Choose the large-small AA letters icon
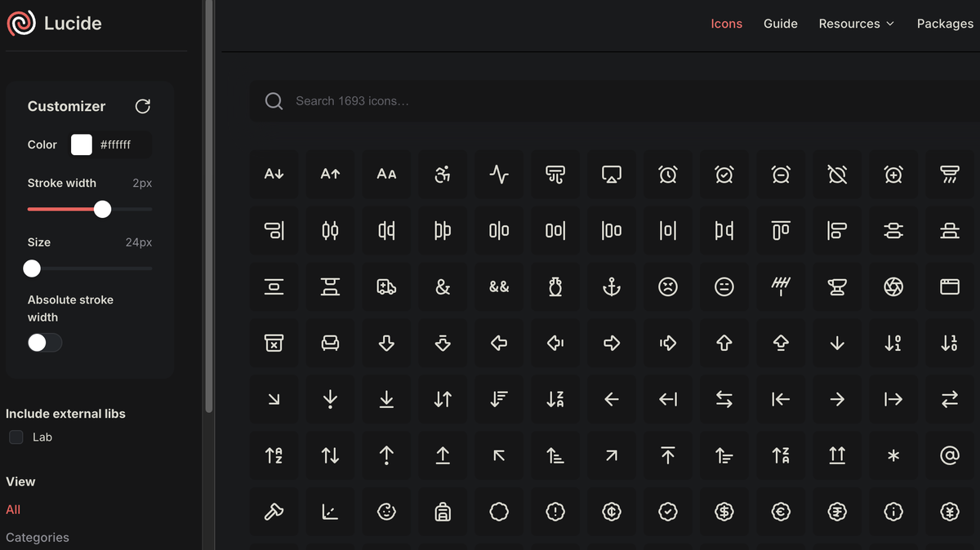 [386, 174]
